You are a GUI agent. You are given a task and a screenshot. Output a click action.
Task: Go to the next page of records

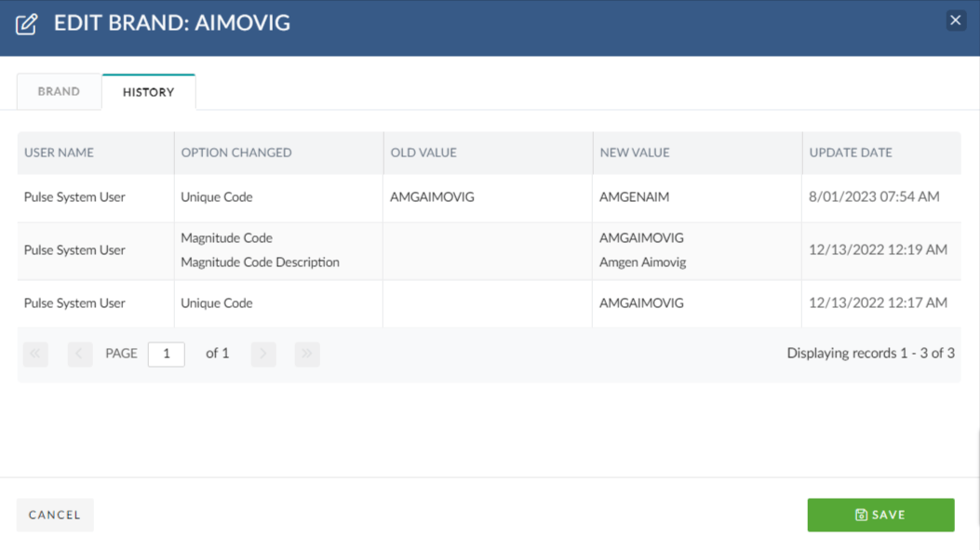(263, 354)
